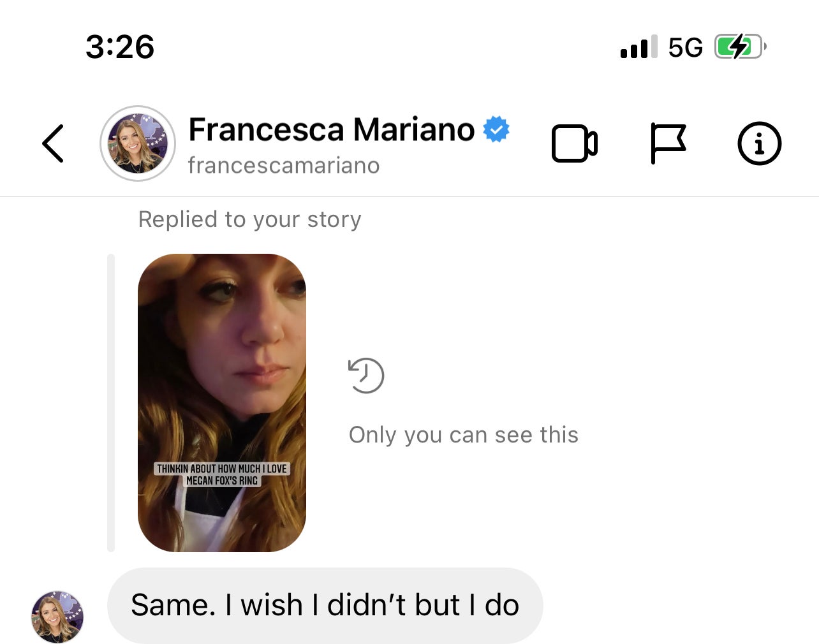Image resolution: width=819 pixels, height=644 pixels.
Task: Start a video call with Francesca
Action: point(574,143)
